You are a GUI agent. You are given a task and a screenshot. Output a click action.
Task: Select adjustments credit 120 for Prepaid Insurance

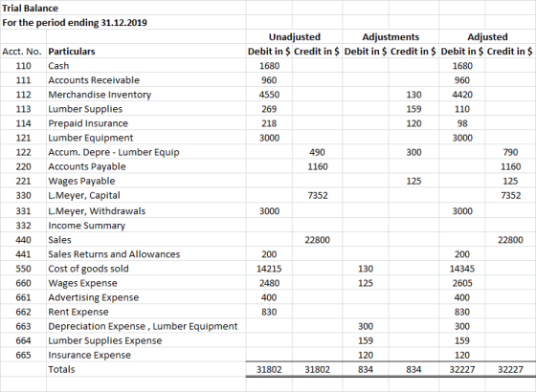tap(413, 123)
